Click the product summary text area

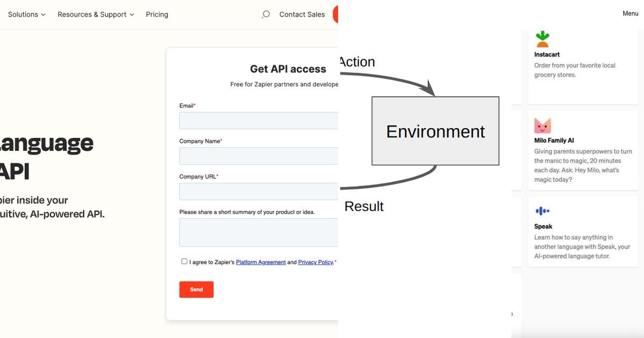pyautogui.click(x=258, y=232)
